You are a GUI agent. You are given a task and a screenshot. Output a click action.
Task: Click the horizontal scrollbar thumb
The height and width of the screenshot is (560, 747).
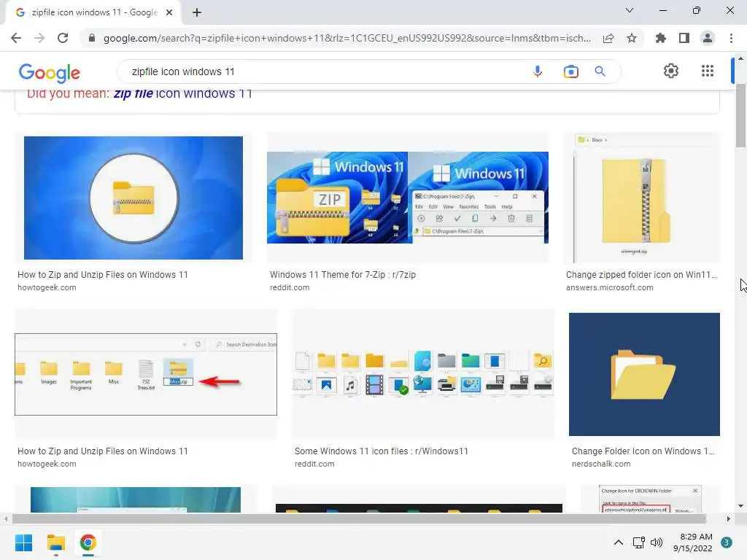(x=359, y=518)
